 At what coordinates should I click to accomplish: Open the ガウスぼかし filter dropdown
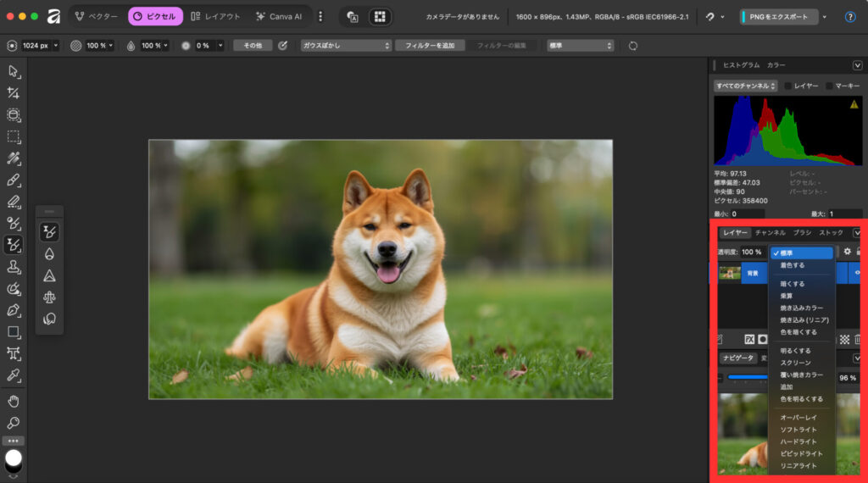click(x=346, y=45)
